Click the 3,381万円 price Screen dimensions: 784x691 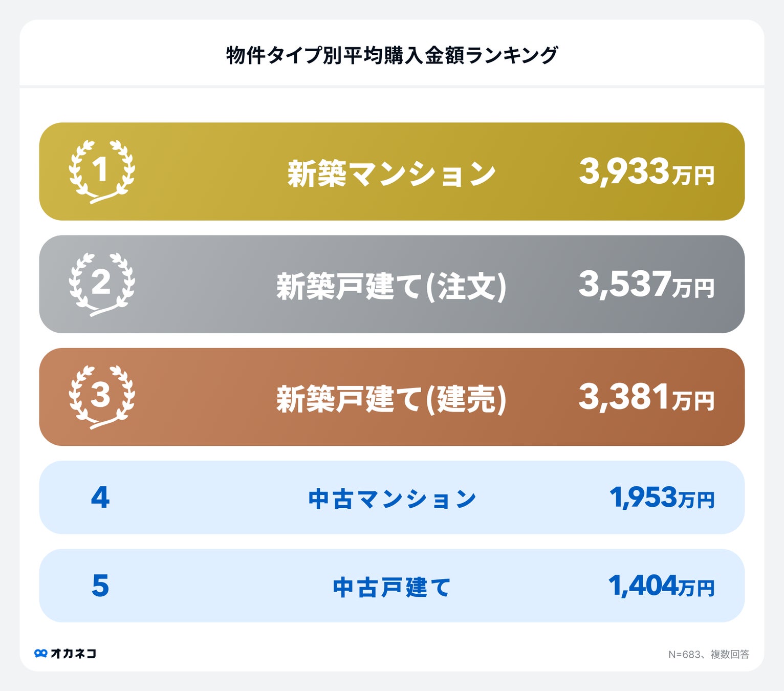(646, 398)
